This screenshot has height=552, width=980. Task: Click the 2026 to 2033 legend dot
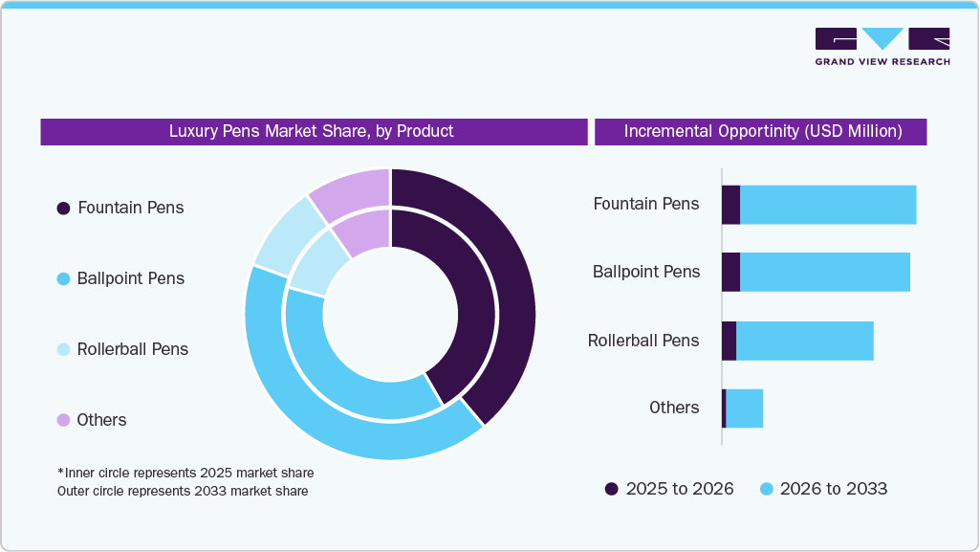pos(766,489)
